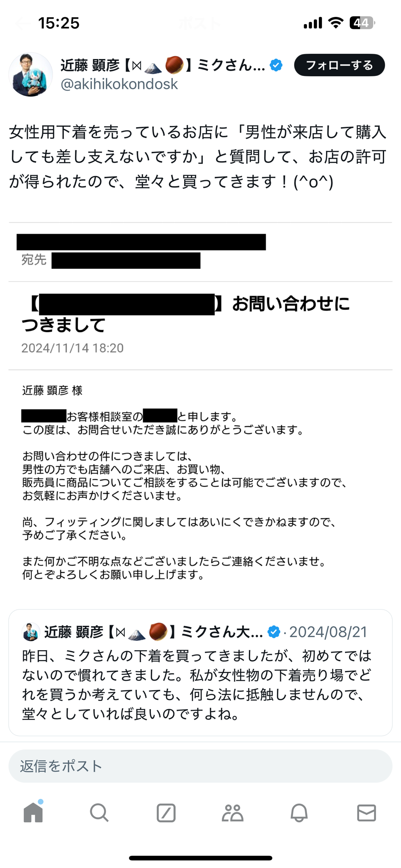Tap the small avatar in quoted post
Viewport: 401px width, 868px height.
coord(30,632)
